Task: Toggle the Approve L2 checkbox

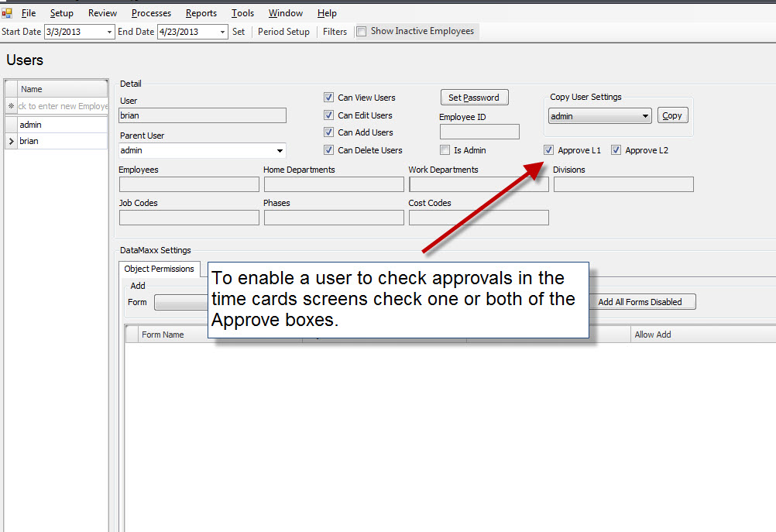Action: click(616, 150)
